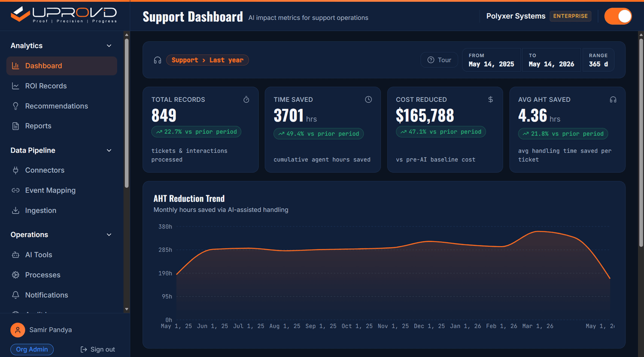Click the ENTERPRISE plan badge

(570, 16)
